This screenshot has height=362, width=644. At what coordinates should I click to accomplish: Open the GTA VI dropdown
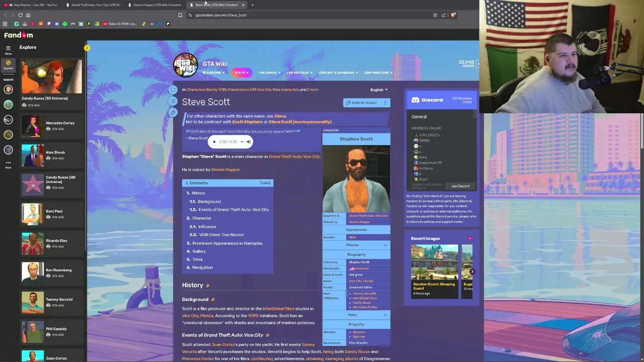(241, 73)
